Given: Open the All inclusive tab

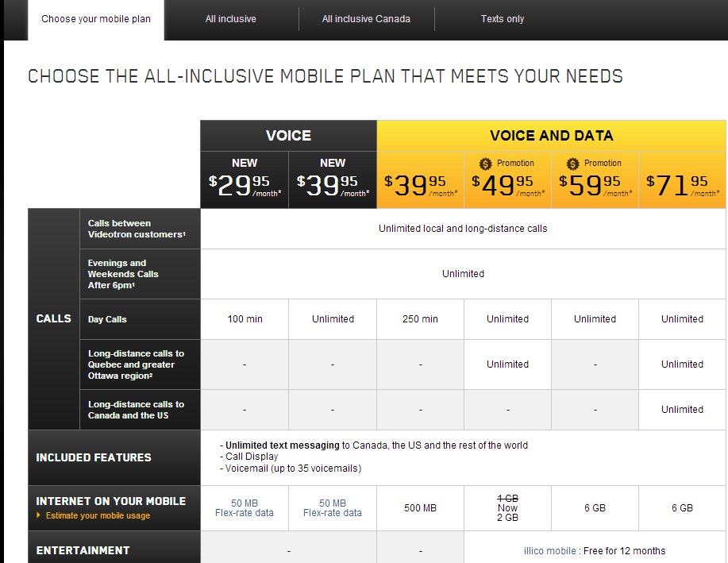Looking at the screenshot, I should [231, 19].
